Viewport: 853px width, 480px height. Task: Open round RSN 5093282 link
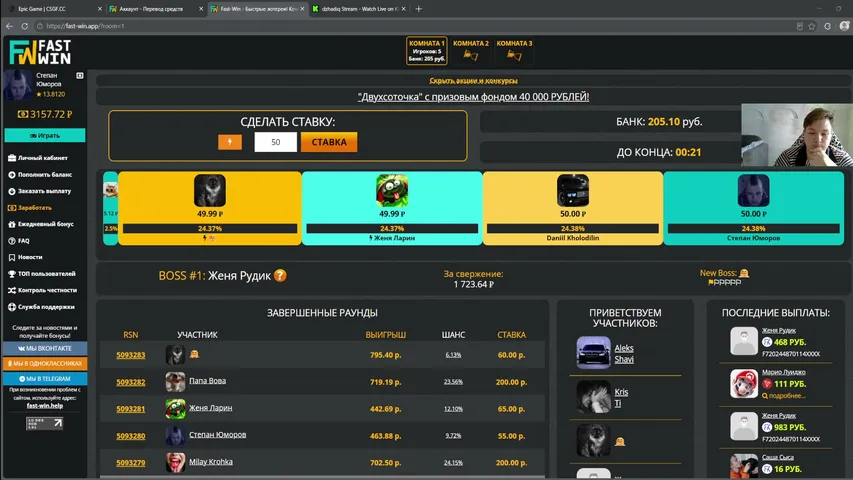[x=131, y=382]
